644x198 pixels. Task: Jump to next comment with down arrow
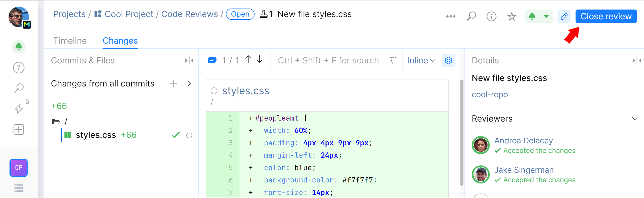[x=260, y=59]
